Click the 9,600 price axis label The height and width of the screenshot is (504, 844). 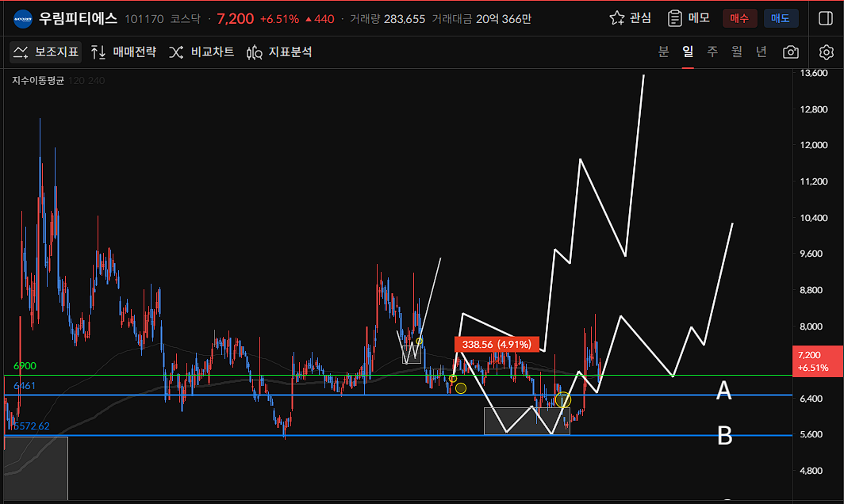click(811, 254)
